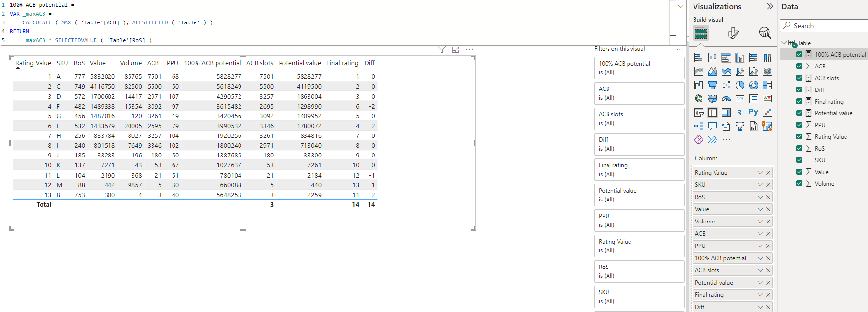Image resolution: width=868 pixels, height=312 pixels.
Task: Choose the clustered column chart visual
Action: 740,58
